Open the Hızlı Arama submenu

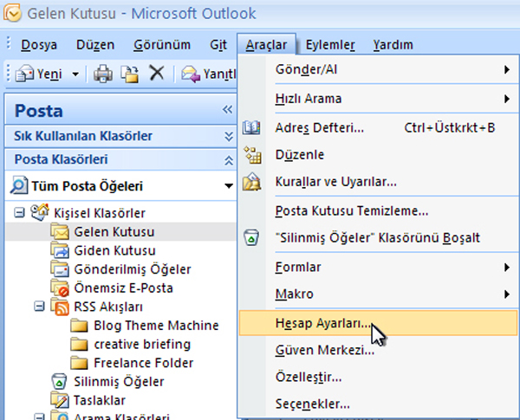coord(379,99)
